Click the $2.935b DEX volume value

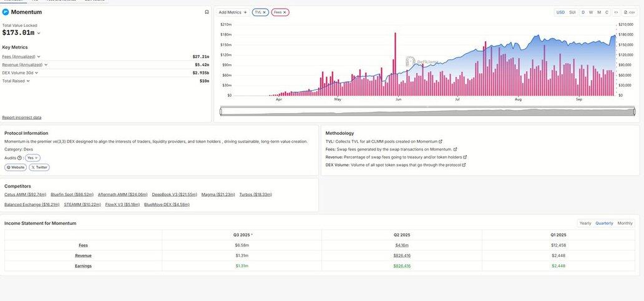point(201,73)
